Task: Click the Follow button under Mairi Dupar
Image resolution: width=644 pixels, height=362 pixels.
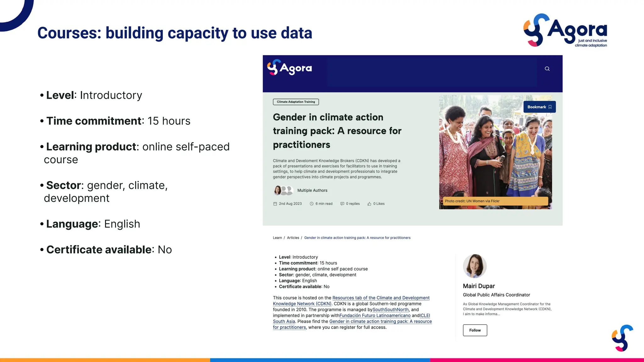Action: point(475,330)
